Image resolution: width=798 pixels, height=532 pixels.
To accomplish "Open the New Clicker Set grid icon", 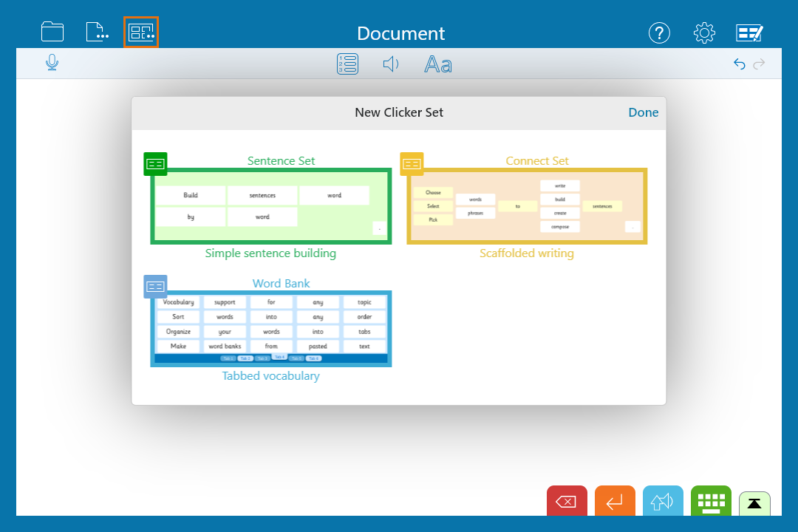I will point(141,32).
